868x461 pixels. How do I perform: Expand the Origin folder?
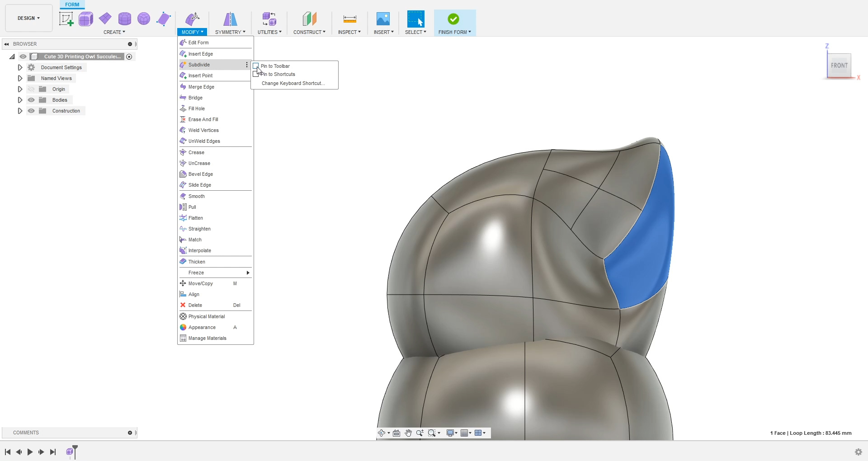pyautogui.click(x=20, y=89)
